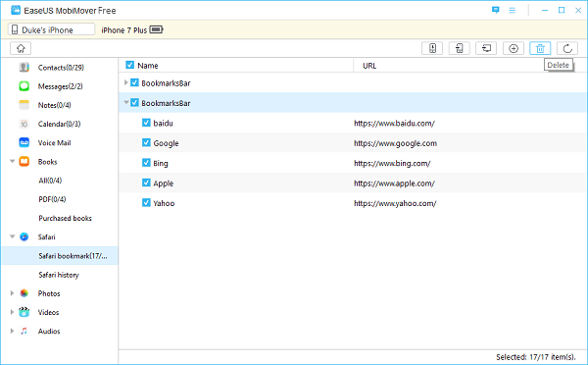
Task: Uncheck the Apple bookmark checkbox
Action: (146, 182)
